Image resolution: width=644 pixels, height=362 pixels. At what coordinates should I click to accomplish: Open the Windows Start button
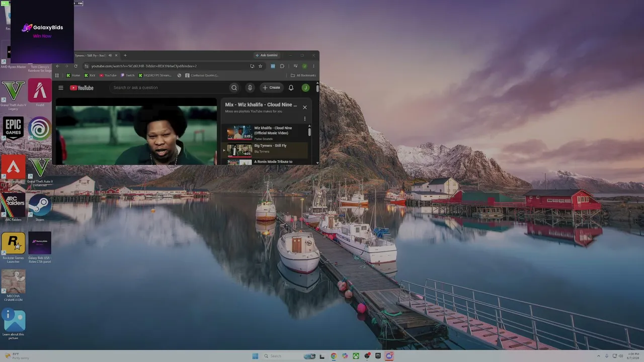tap(255, 356)
